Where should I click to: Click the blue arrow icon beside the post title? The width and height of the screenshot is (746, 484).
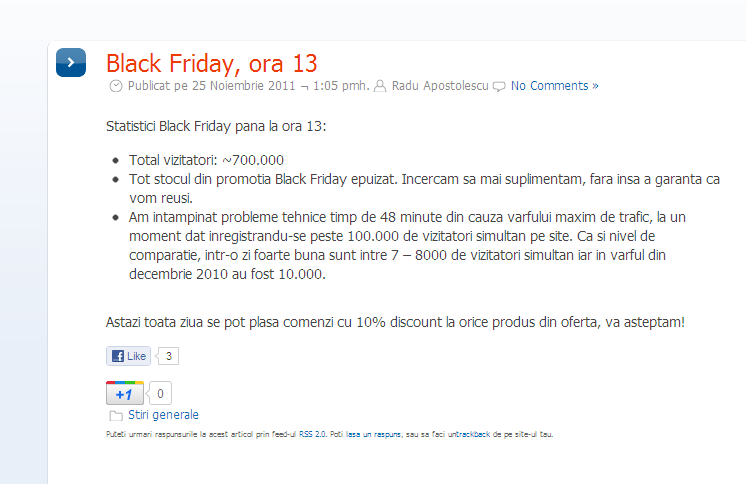point(70,62)
